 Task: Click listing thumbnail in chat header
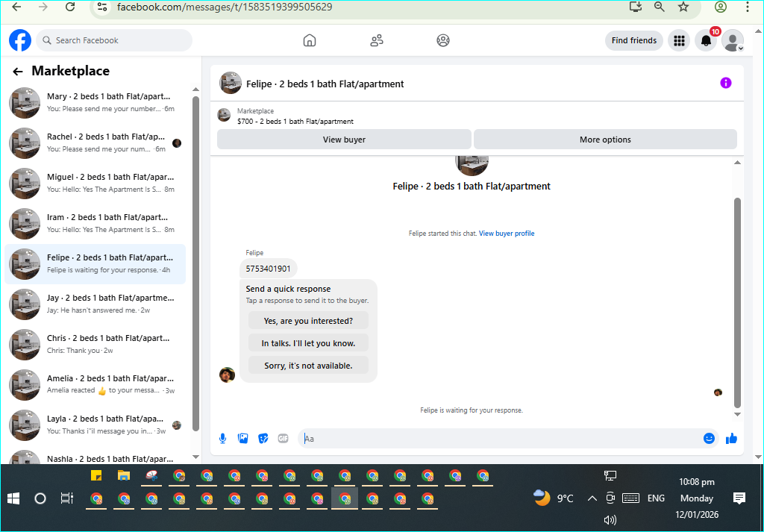click(x=231, y=83)
